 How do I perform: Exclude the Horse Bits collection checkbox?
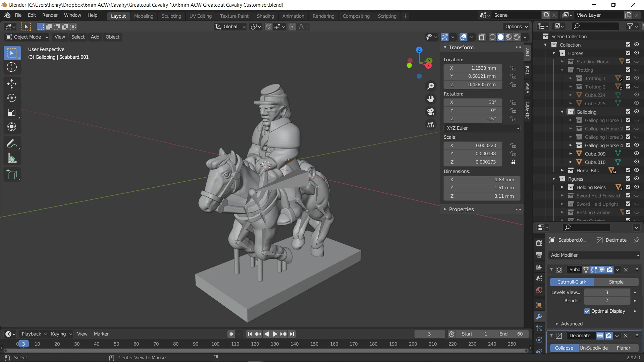[628, 171]
